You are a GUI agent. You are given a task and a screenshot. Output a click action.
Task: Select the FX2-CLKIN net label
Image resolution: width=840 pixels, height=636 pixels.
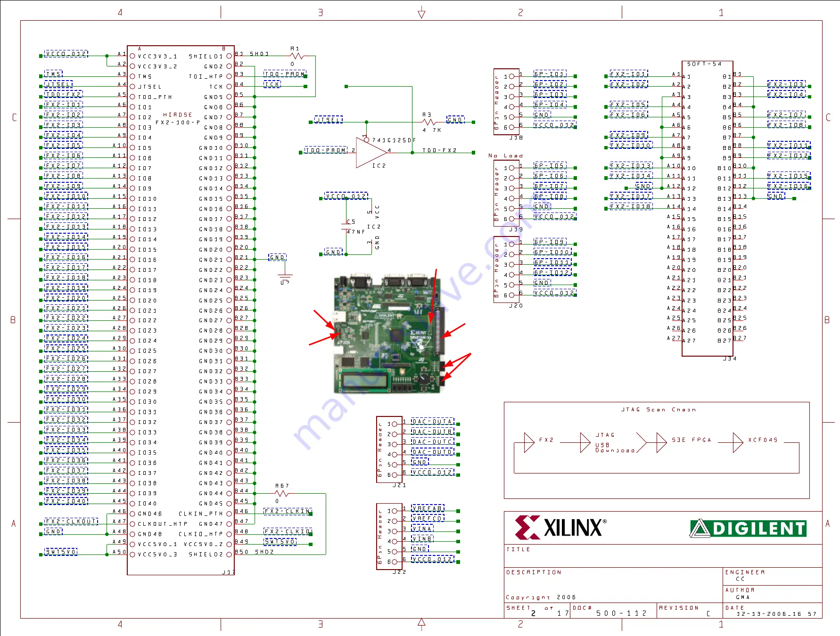tap(288, 511)
